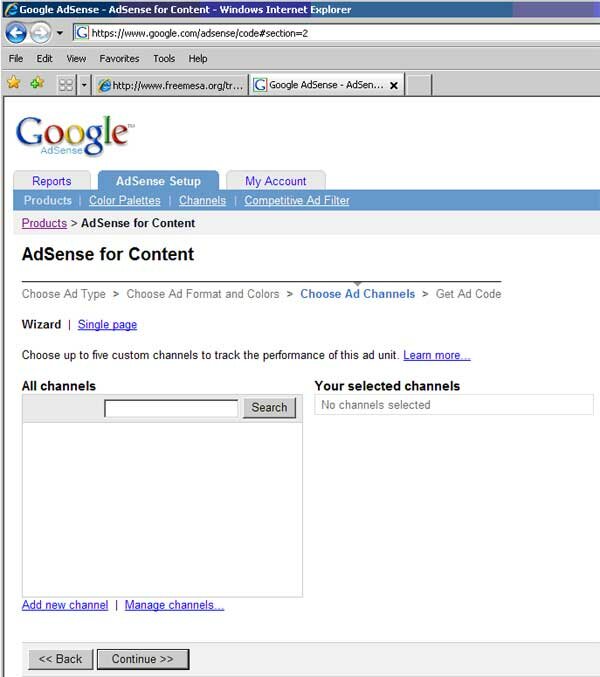600x677 pixels.
Task: Open Favorites Center star icon
Action: [14, 82]
